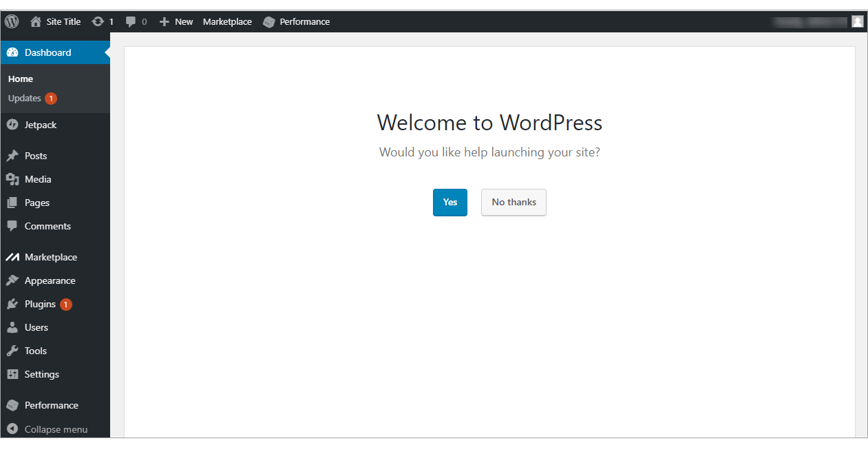Image resolution: width=868 pixels, height=463 pixels.
Task: Click the Appearance paintbrush icon
Action: tap(12, 280)
